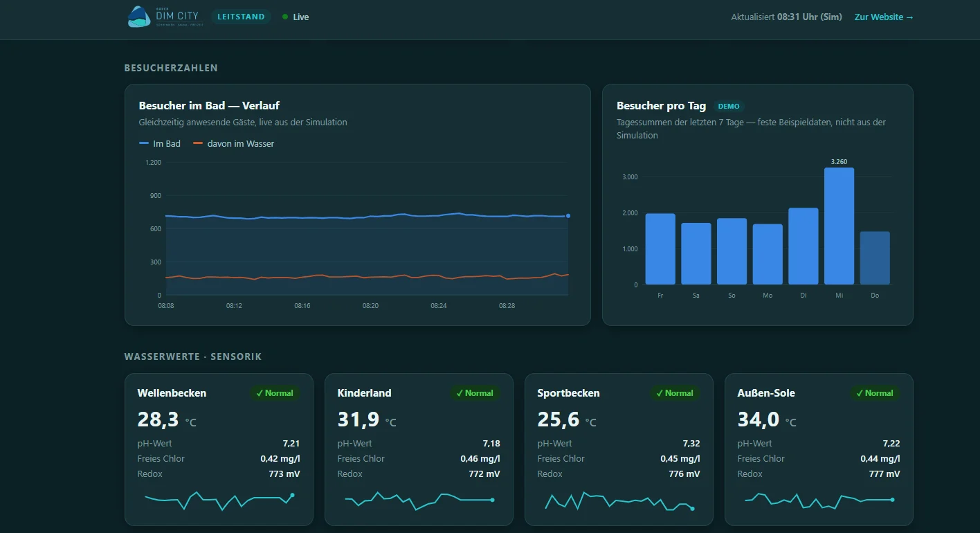
Task: Open the Sportbecken sparkline trend
Action: (x=619, y=500)
